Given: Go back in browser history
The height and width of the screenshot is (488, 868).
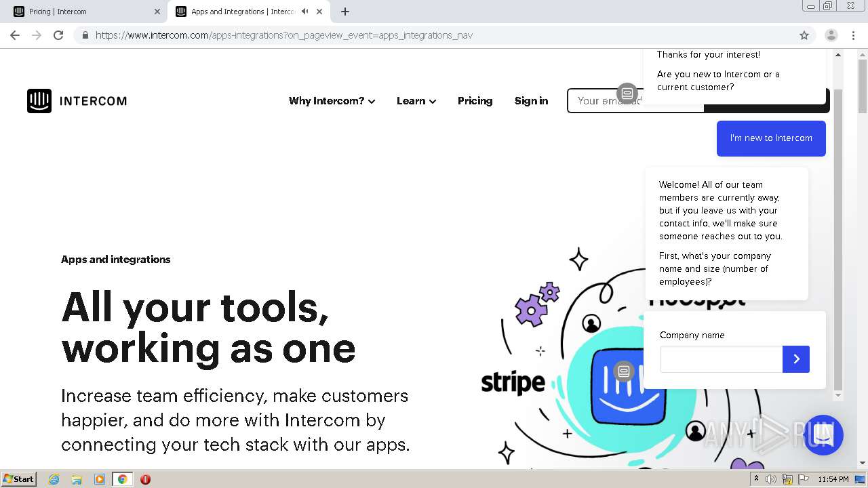Looking at the screenshot, I should tap(15, 35).
